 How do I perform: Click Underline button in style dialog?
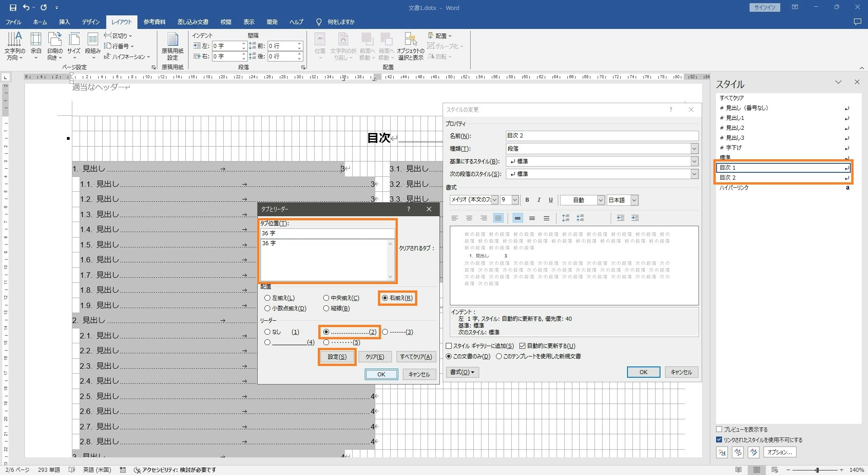click(551, 200)
